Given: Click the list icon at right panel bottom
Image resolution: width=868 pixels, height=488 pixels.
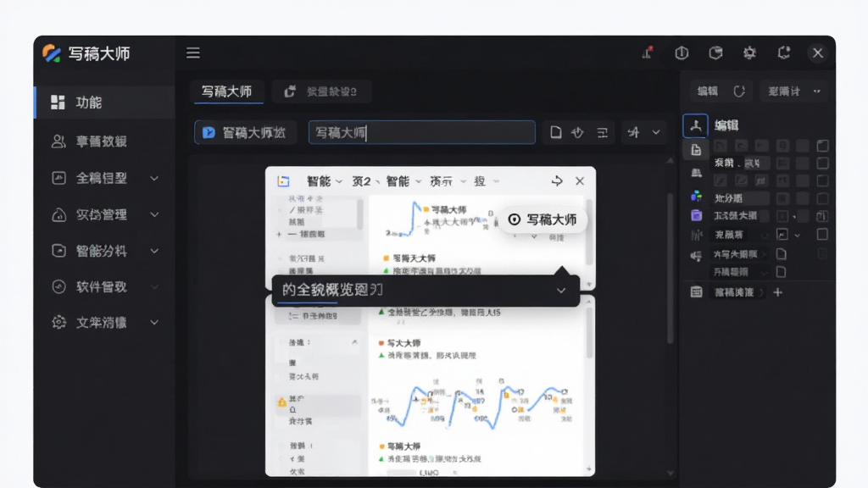Looking at the screenshot, I should 697,291.
